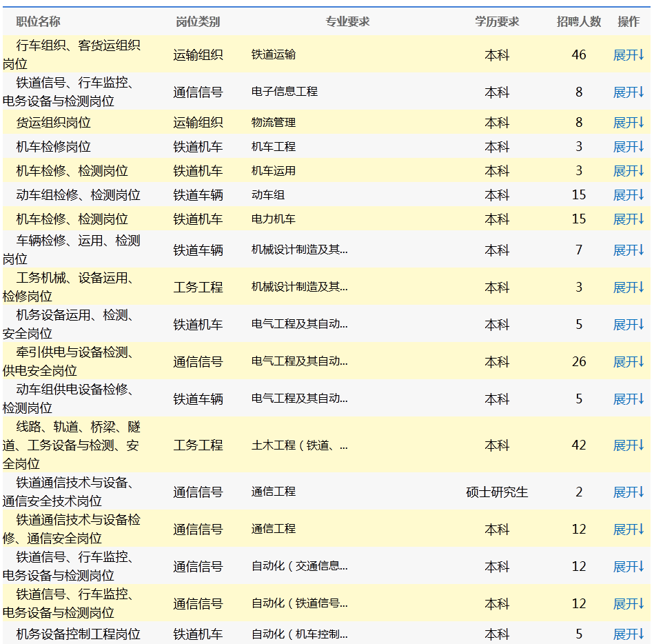This screenshot has height=644, width=654.
Task: Expand the 机务设备控制工程岗位 row
Action: tap(628, 634)
